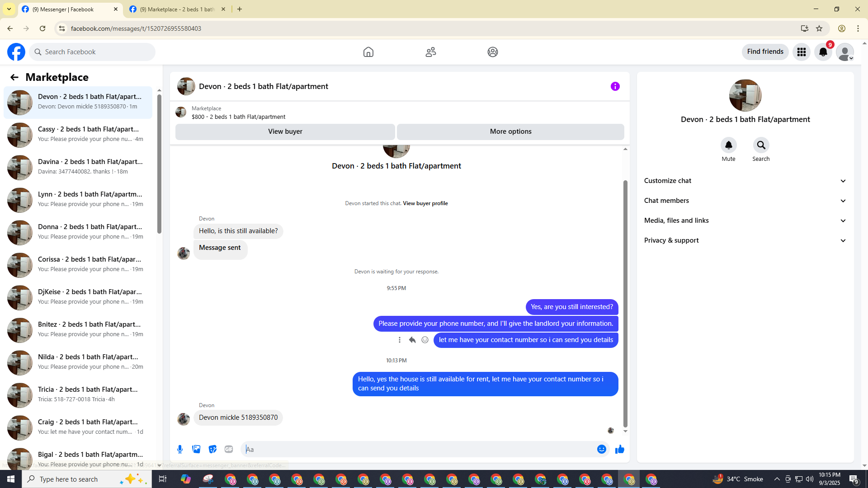Open Nilda conversation in chat list
The height and width of the screenshot is (488, 868).
coord(78,363)
